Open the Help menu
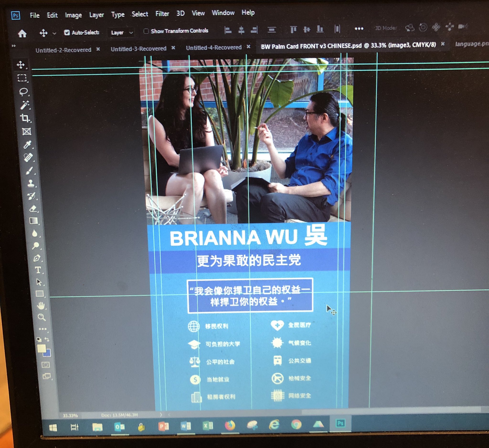 (248, 12)
